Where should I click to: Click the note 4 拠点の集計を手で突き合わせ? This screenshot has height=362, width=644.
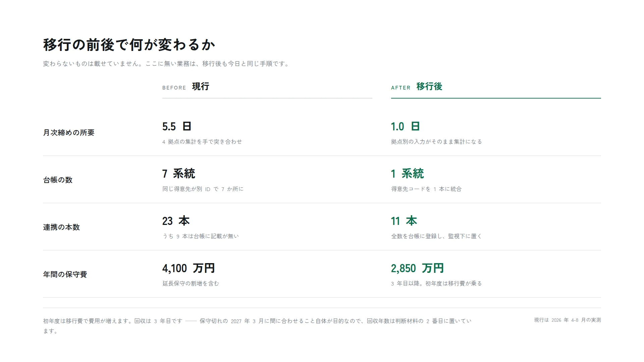click(202, 142)
